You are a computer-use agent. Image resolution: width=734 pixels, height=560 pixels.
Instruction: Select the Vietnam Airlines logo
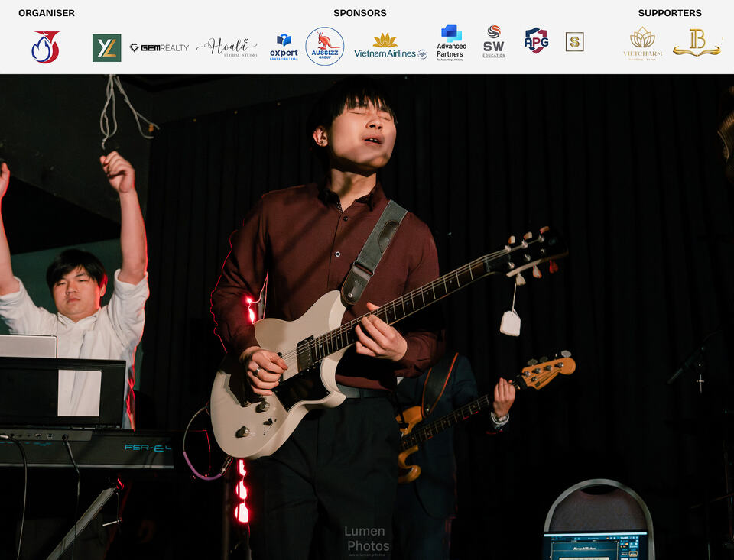coord(391,47)
